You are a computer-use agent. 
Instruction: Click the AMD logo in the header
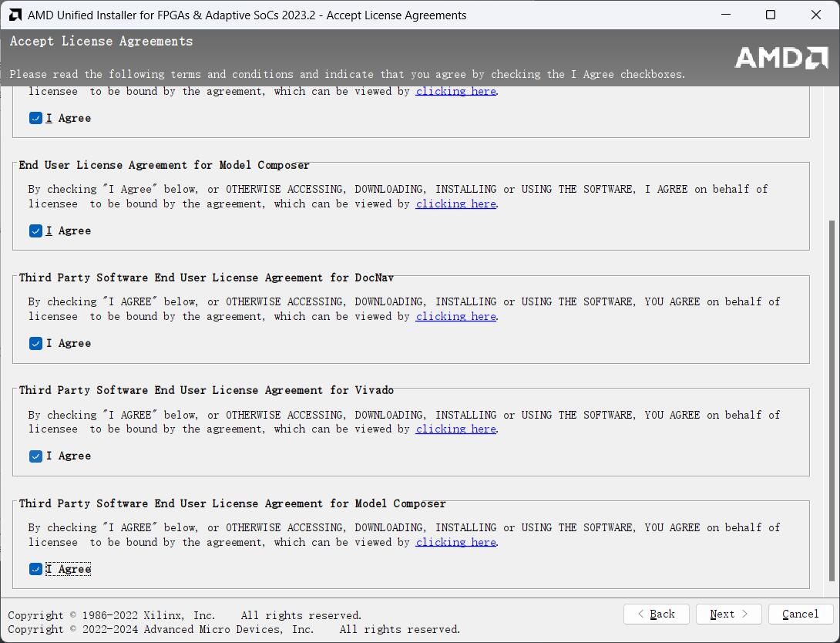[781, 58]
